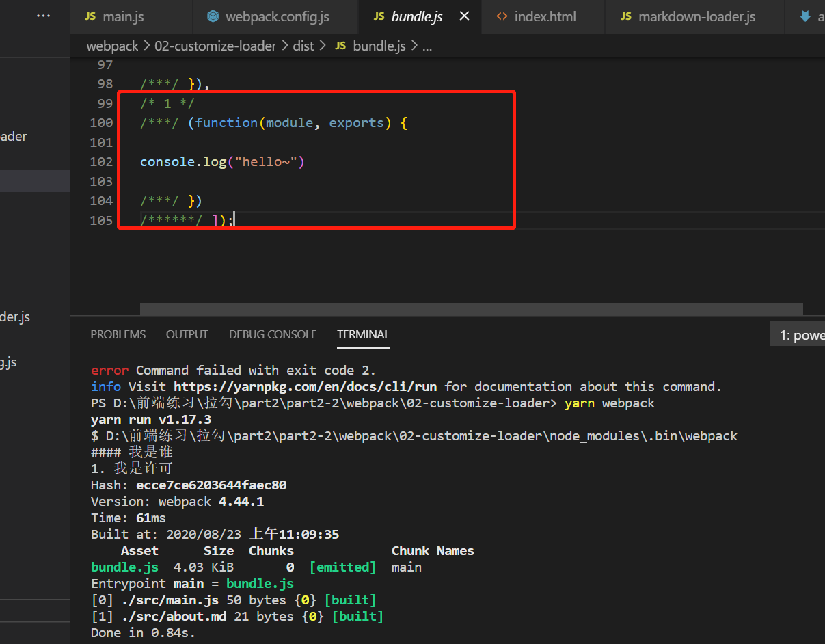Screen dimensions: 825x644
Task: Click the dist breadcrumb segment
Action: [303, 46]
